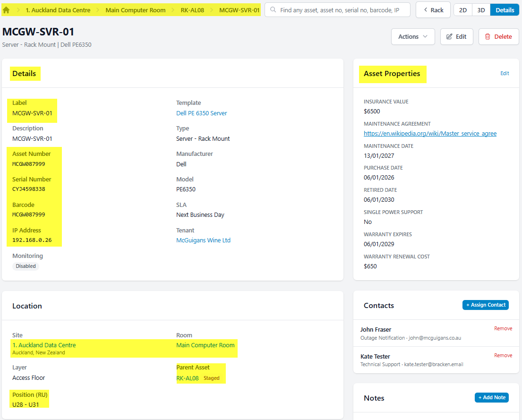Viewport: 522px width, 420px height.
Task: Remove John Fraser from contacts
Action: [x=503, y=328]
